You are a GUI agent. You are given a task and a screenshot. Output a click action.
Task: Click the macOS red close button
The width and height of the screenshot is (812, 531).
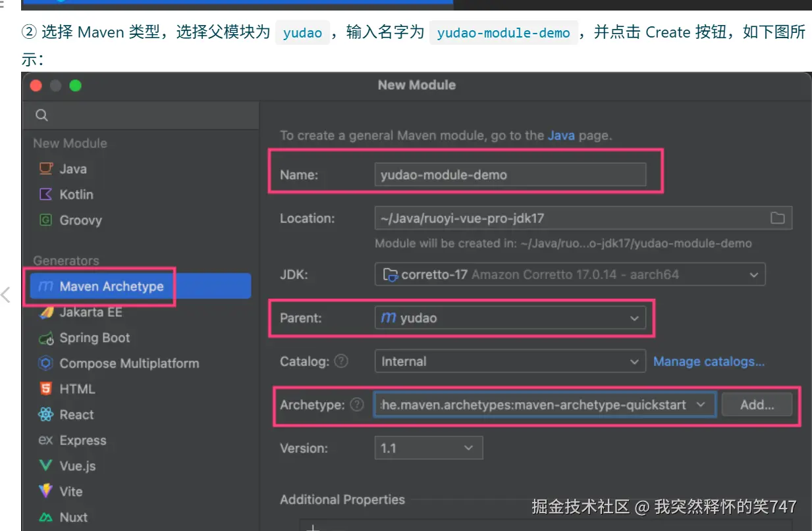click(36, 86)
